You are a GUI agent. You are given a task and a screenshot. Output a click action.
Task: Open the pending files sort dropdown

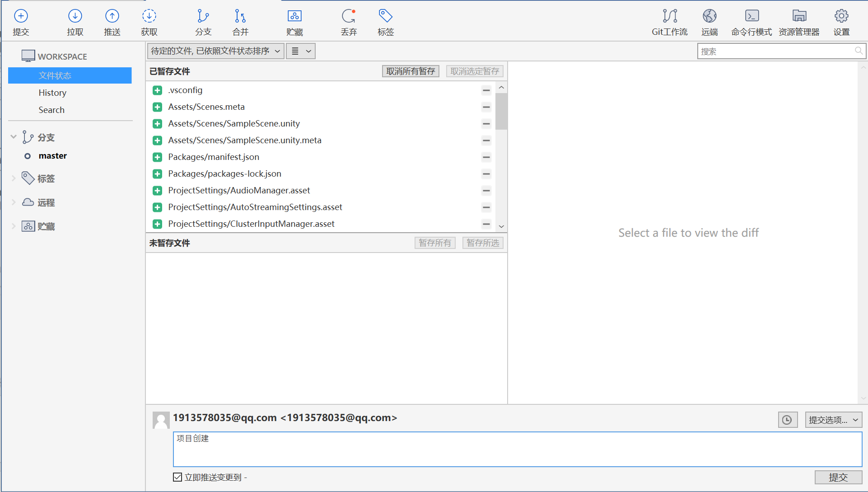point(215,51)
